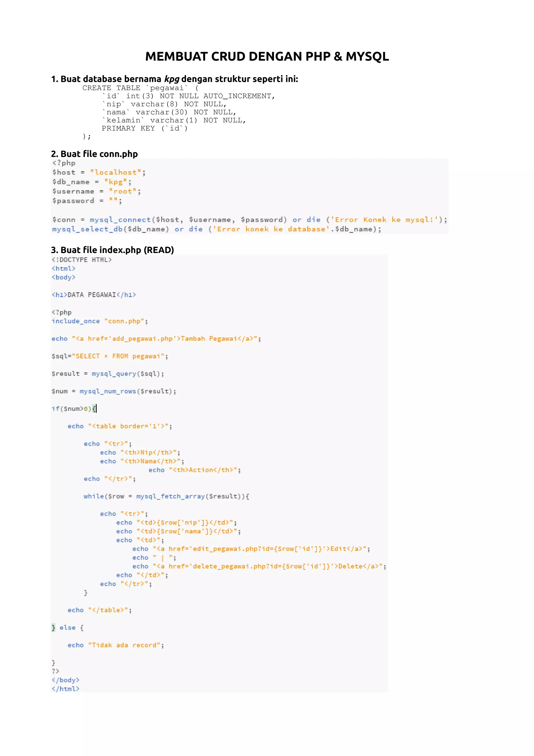Image resolution: width=534 pixels, height=756 pixels.
Task: Click the 'include_once "conn.php";' line
Action: (100, 321)
